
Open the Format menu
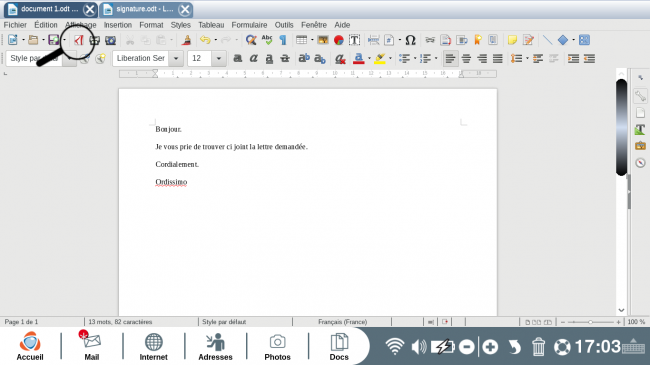click(151, 25)
